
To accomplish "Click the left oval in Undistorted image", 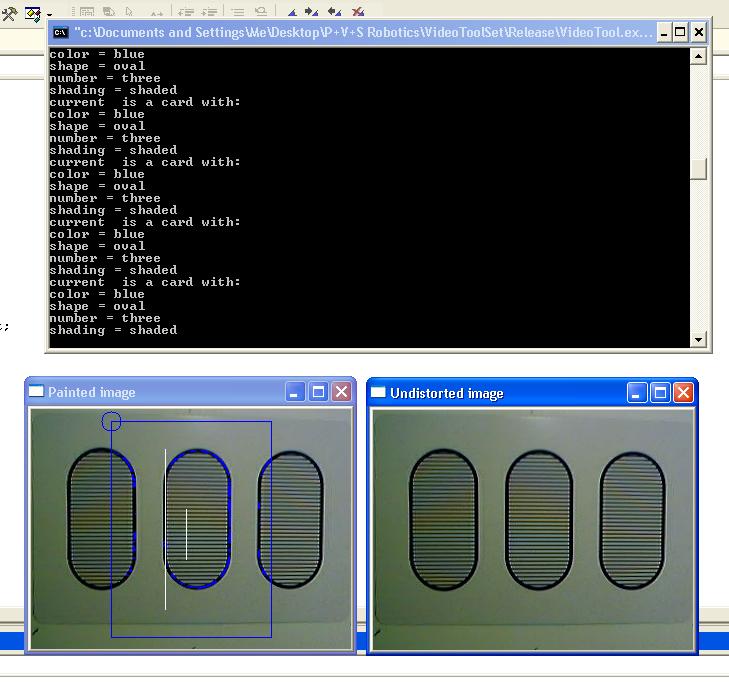I will coord(444,520).
